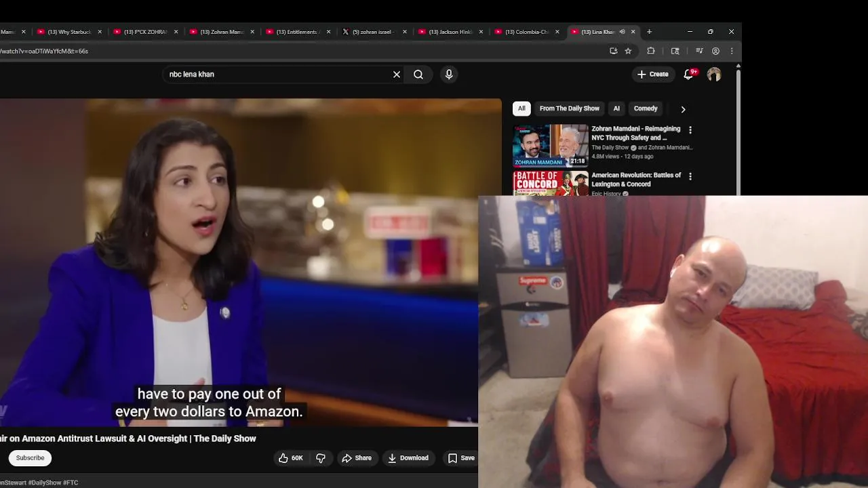This screenshot has width=868, height=488.
Task: Close the 'zohran israel' X tab
Action: (405, 32)
